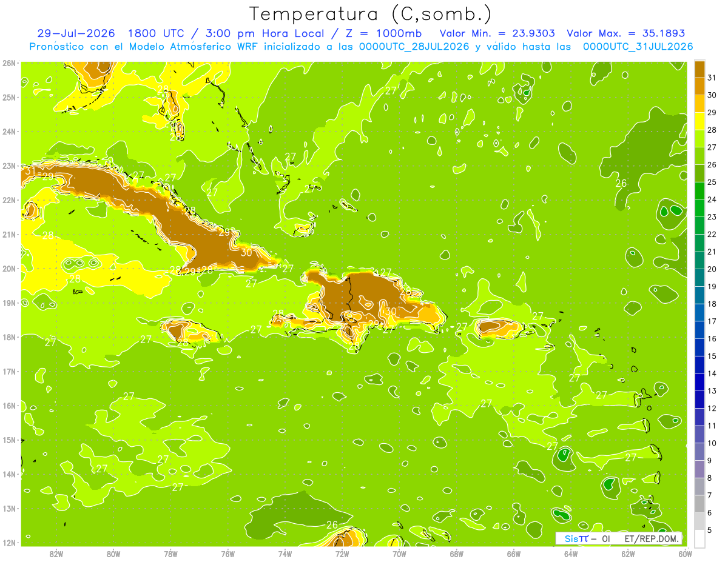This screenshot has width=728, height=562.
Task: Click the "60W" longitude axis label
Action: point(686,554)
